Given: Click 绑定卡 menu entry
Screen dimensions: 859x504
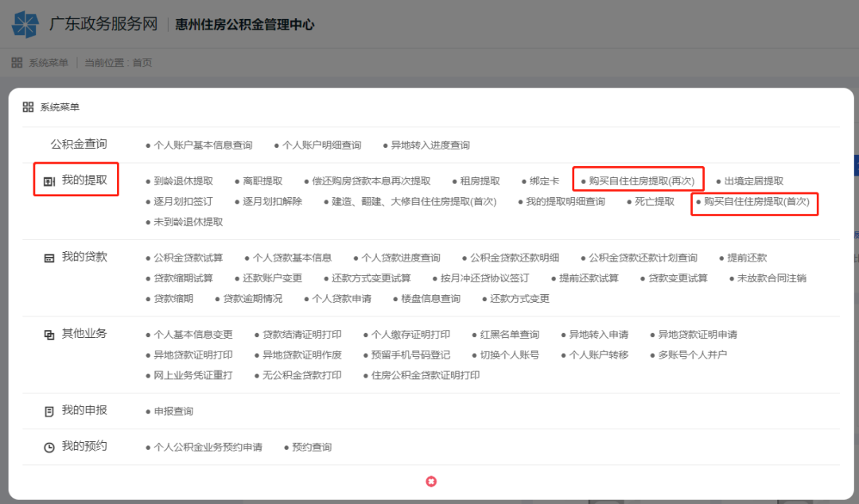Looking at the screenshot, I should pos(544,181).
